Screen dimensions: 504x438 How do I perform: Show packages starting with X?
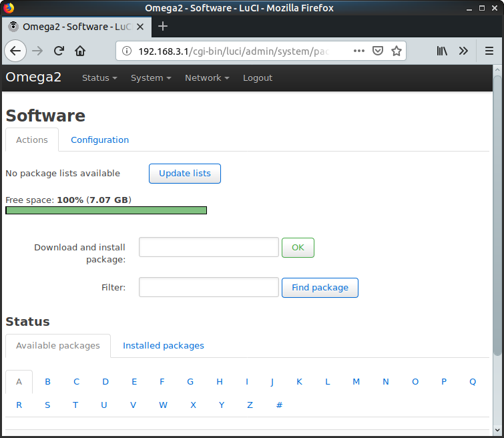point(193,405)
